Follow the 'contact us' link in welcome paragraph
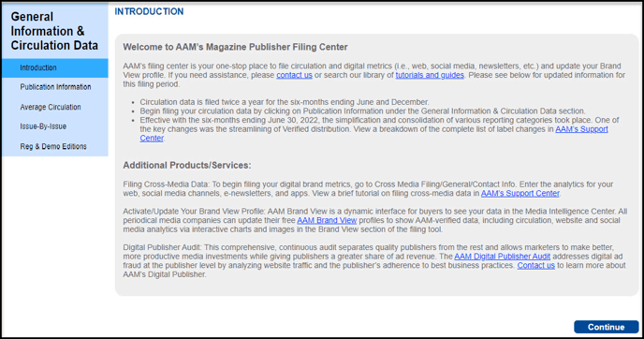 294,75
